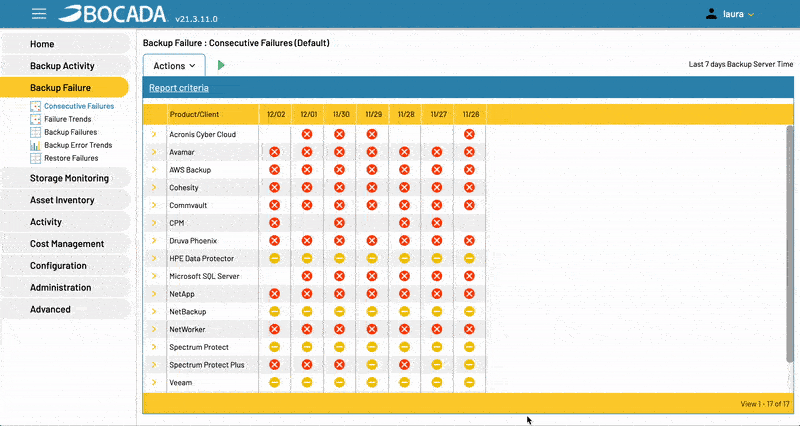Open Asset Inventory section
The width and height of the screenshot is (800, 426).
click(65, 200)
